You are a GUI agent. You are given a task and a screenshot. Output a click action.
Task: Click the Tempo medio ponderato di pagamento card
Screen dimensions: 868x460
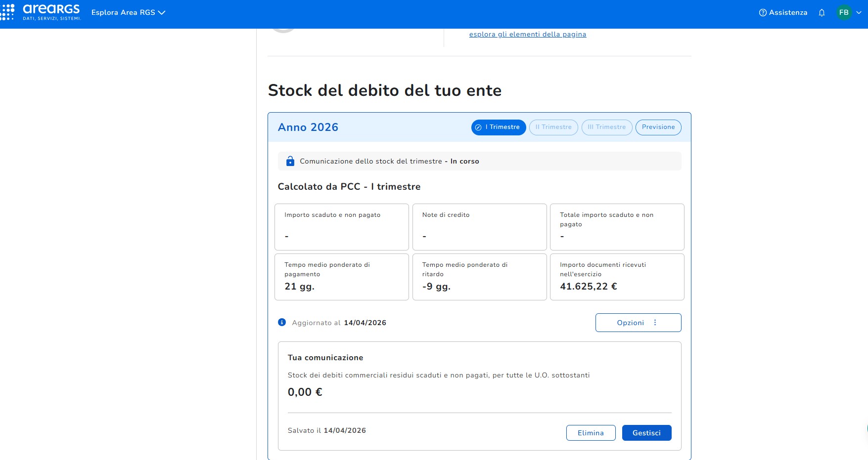point(341,277)
